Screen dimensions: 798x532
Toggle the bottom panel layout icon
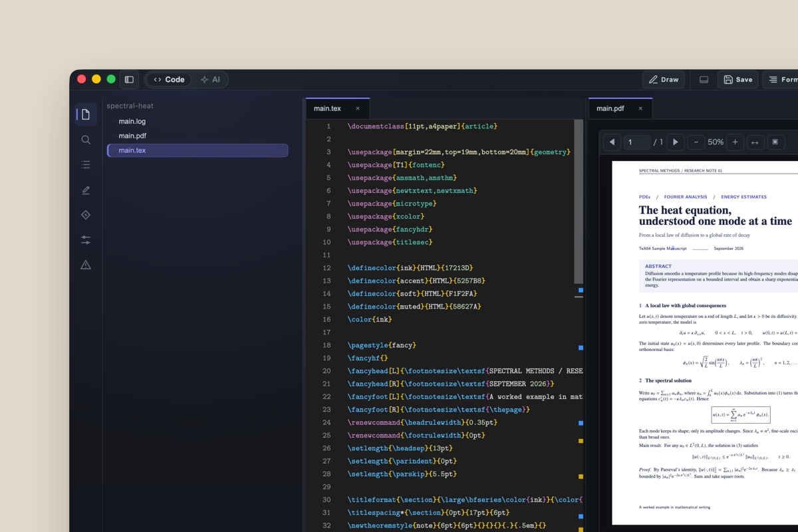coord(704,80)
